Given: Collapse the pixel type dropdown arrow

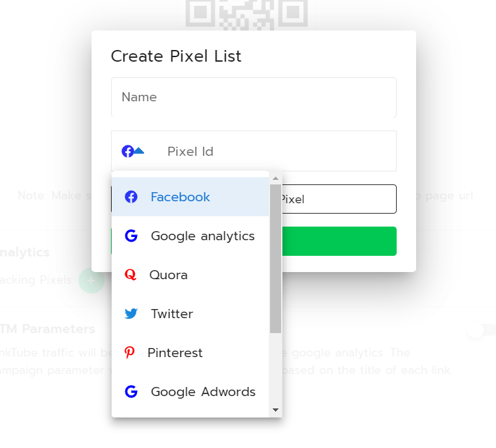Looking at the screenshot, I should coord(139,151).
